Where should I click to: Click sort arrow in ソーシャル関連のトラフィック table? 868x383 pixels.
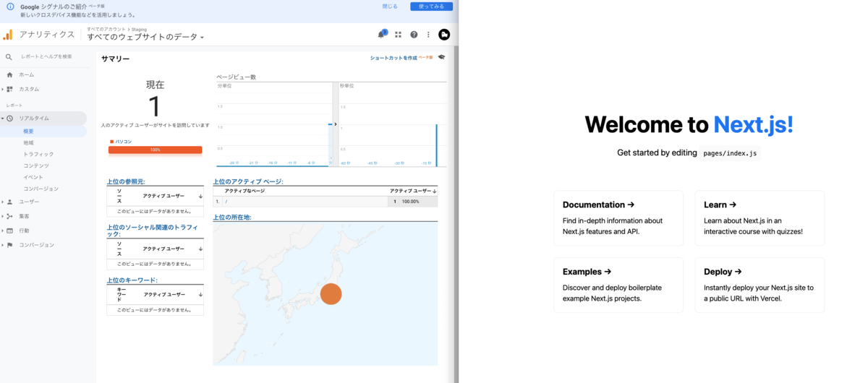point(200,249)
